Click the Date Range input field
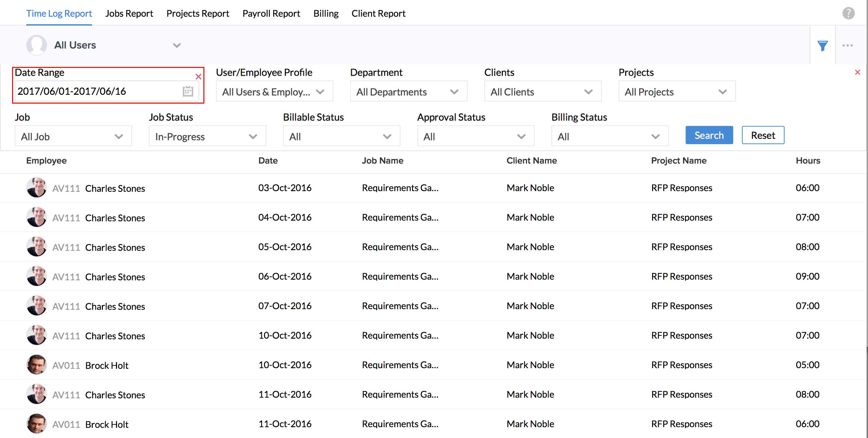868x438 pixels. [x=98, y=91]
